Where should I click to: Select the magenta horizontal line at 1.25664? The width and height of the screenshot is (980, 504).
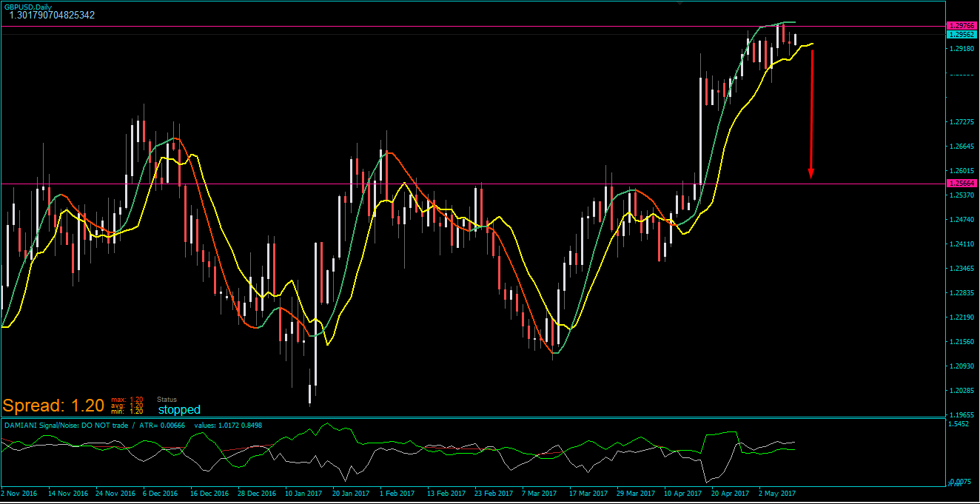(x=474, y=184)
